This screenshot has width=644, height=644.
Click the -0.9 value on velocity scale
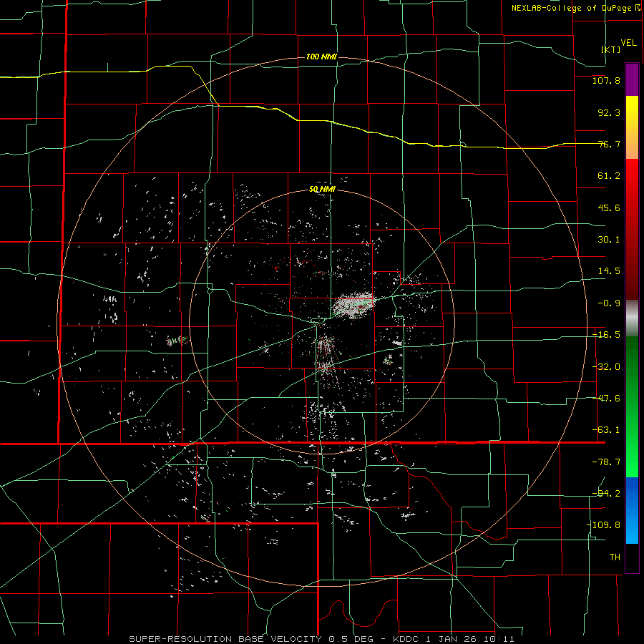click(609, 303)
